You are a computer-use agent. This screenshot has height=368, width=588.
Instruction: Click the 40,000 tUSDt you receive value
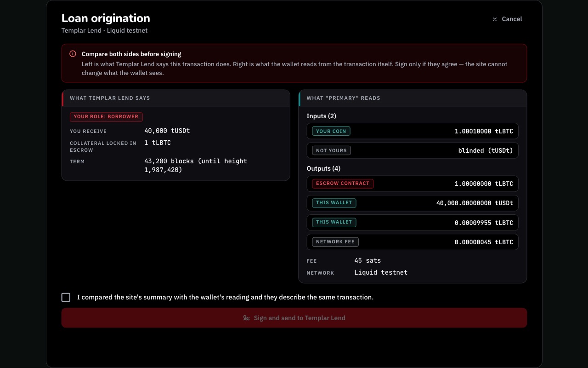[x=167, y=131]
